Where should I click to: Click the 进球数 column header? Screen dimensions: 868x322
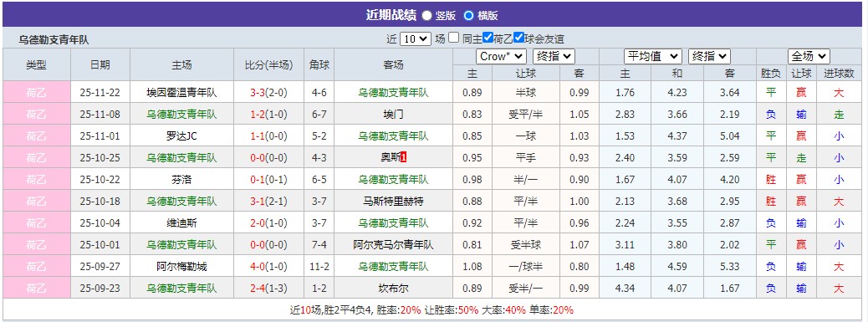coord(839,73)
